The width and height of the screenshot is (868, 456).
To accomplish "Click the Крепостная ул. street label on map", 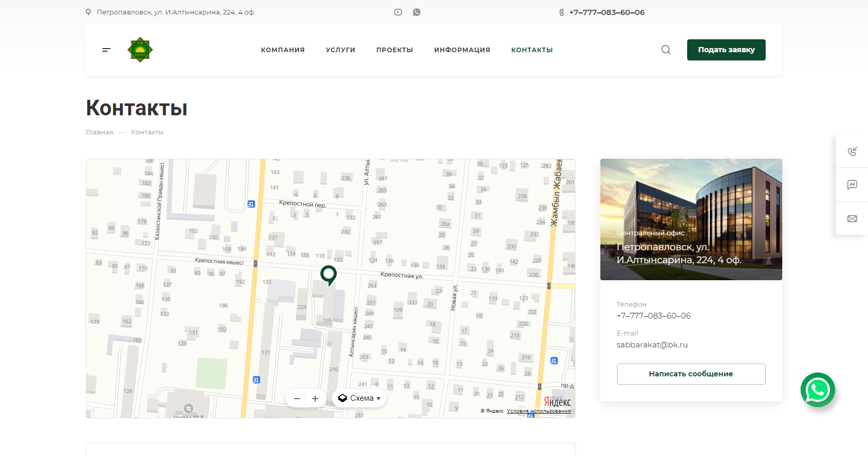I will point(401,275).
